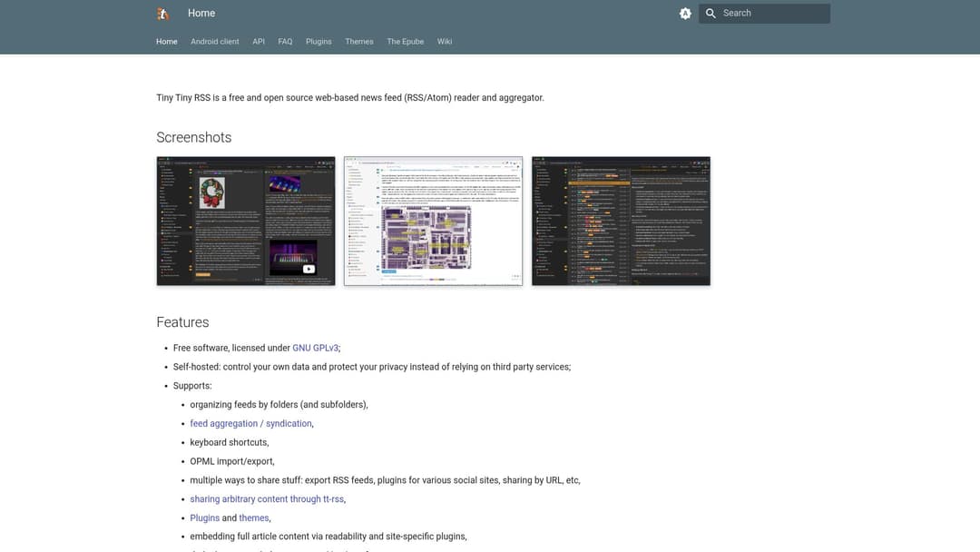Open the light-theme screenshot with chip image
The image size is (980, 552).
[433, 222]
